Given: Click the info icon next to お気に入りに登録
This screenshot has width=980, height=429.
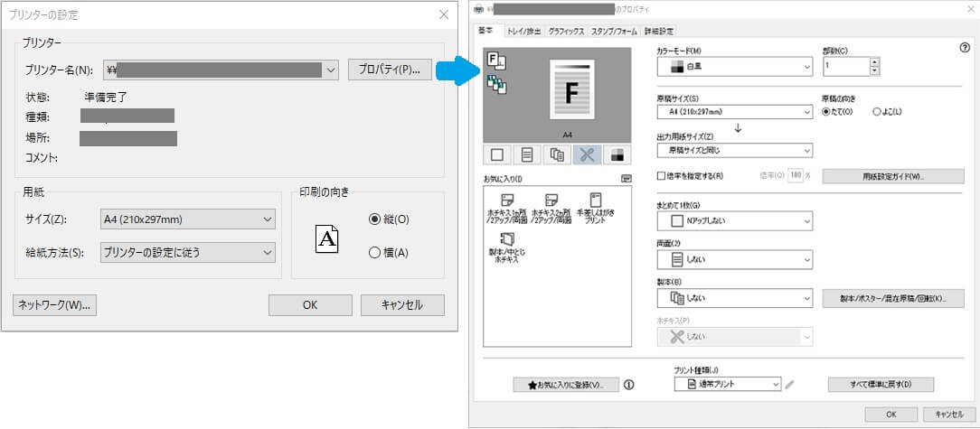Looking at the screenshot, I should [x=629, y=385].
